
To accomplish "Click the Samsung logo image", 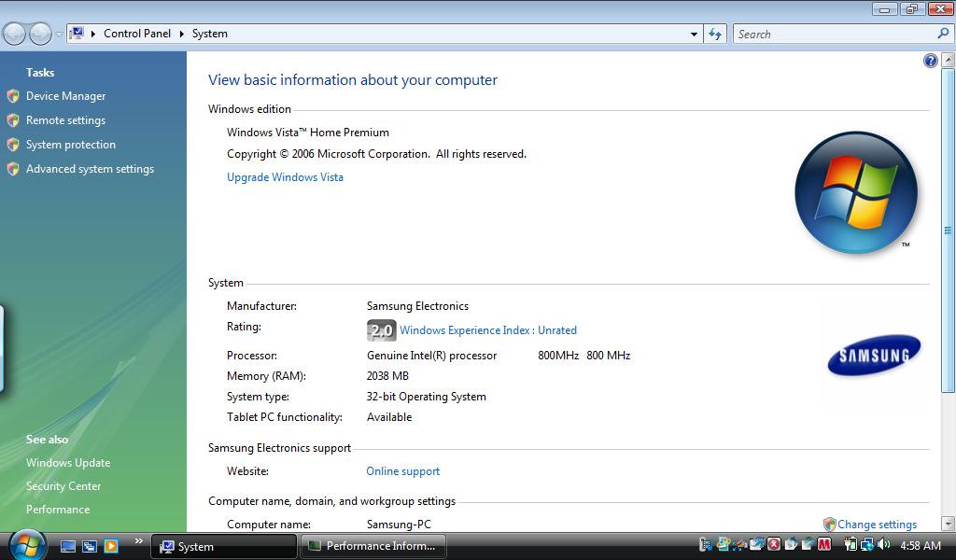I will tap(874, 356).
